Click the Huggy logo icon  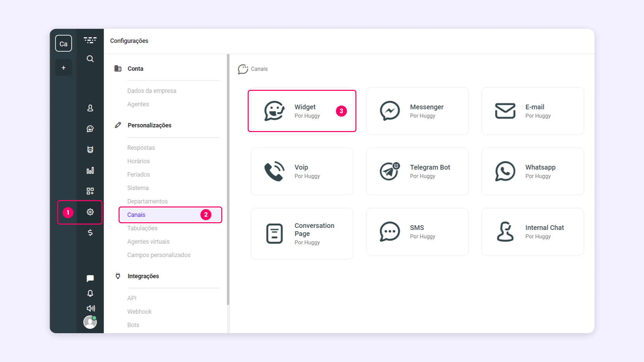[x=90, y=41]
